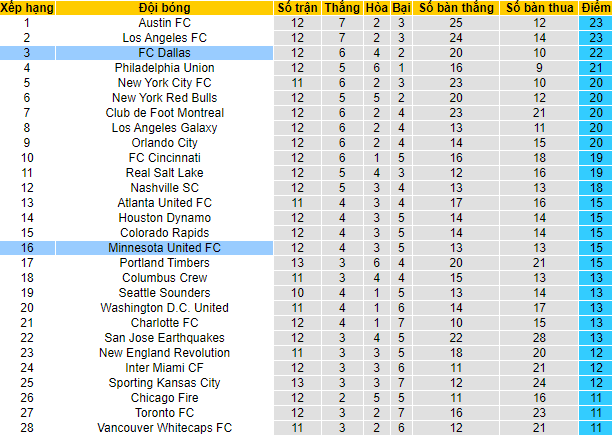
Task: Open Philadelphia Union team entry
Action: (164, 67)
